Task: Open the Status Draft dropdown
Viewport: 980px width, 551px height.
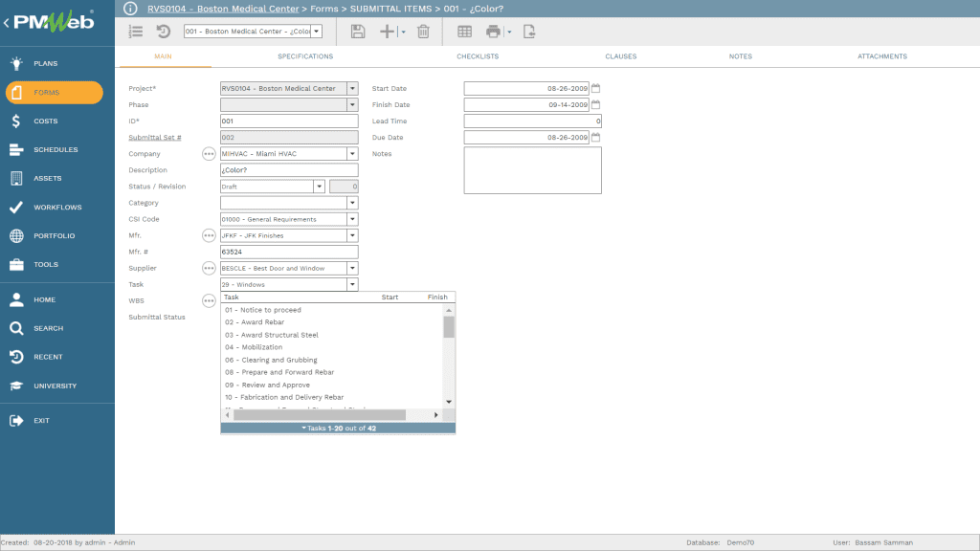Action: click(319, 187)
